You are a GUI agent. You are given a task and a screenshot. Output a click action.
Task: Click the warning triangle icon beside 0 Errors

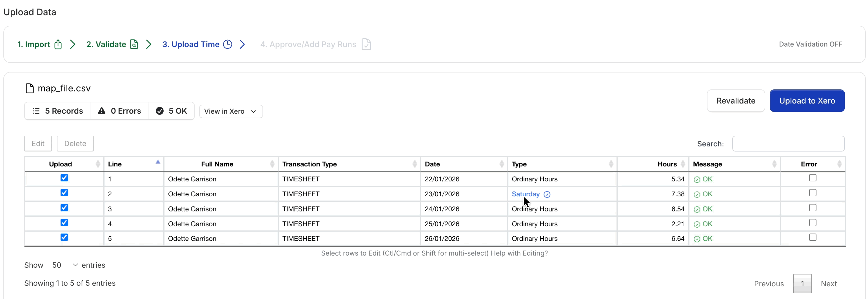[101, 111]
